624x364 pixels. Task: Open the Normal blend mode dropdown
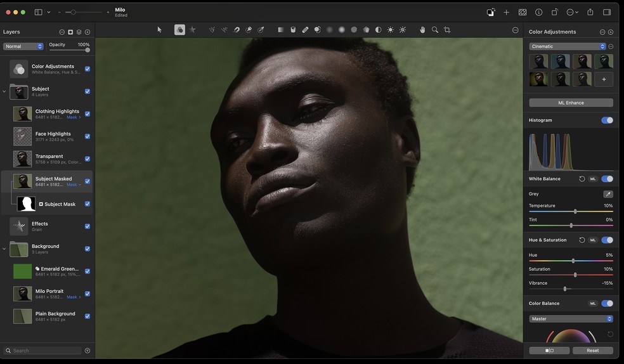(23, 46)
